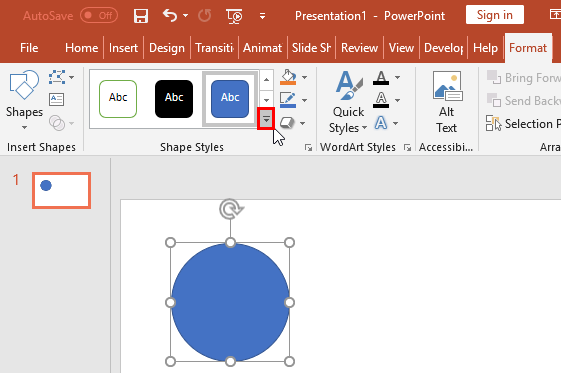Image resolution: width=561 pixels, height=373 pixels.
Task: Apply the black fill Abc shape style
Action: pyautogui.click(x=174, y=99)
